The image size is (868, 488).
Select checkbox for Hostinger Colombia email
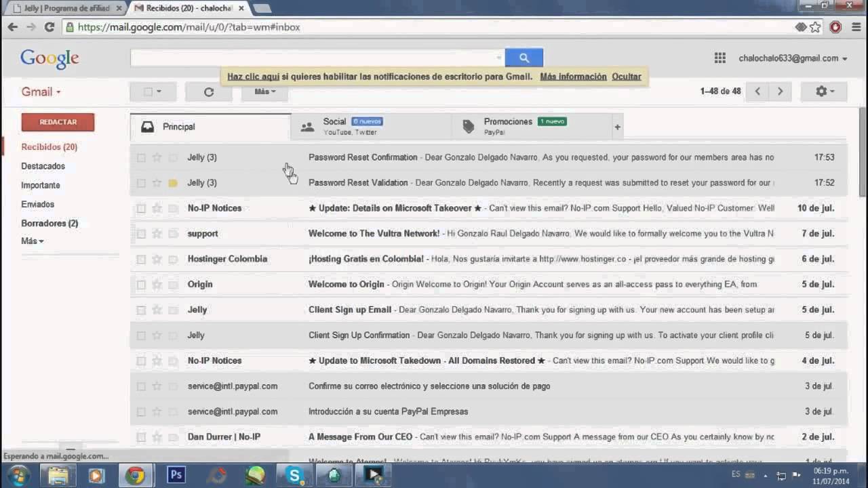click(141, 259)
